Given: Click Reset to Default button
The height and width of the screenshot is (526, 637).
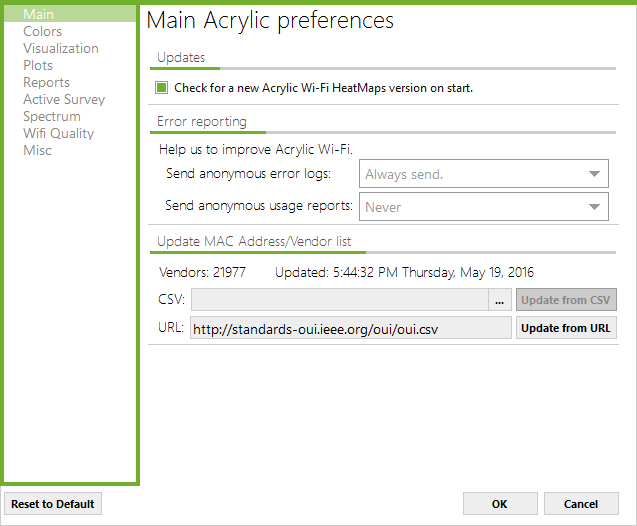Looking at the screenshot, I should tap(53, 504).
